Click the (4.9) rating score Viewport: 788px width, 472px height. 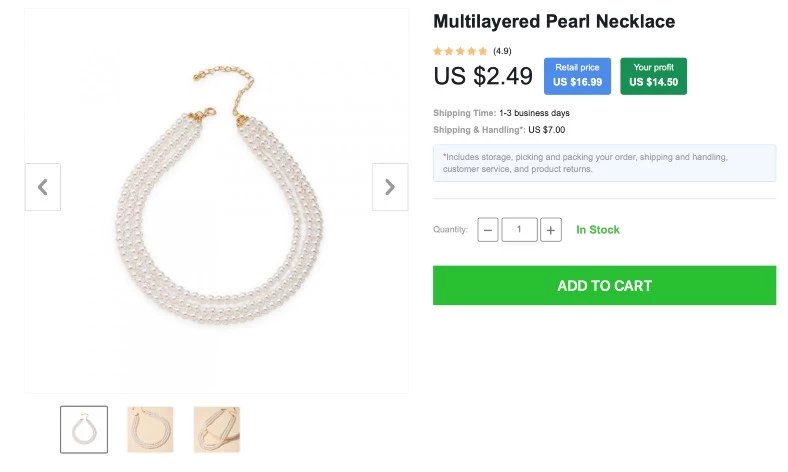click(502, 51)
